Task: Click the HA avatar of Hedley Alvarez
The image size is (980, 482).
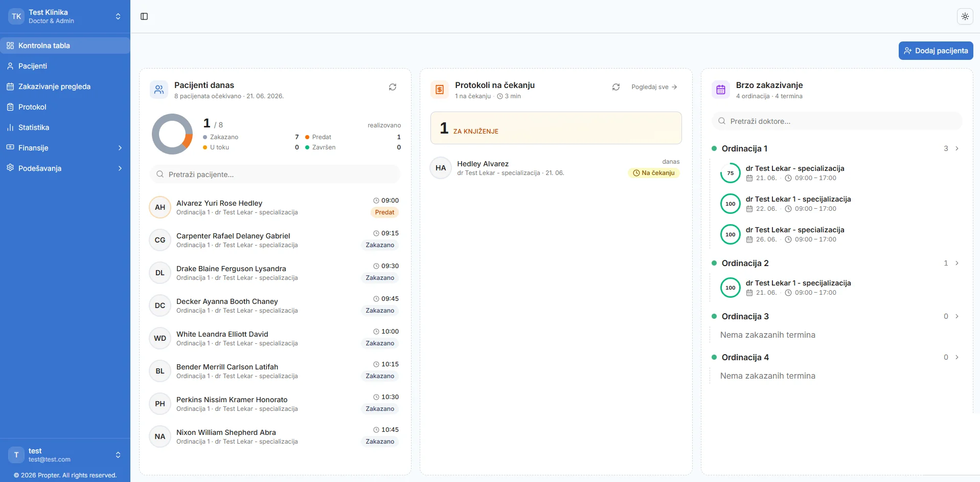Action: (x=441, y=168)
